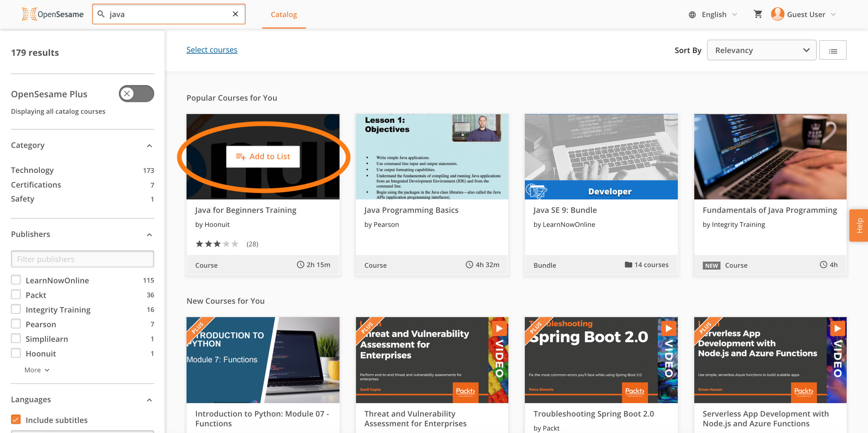
Task: Open the Catalog tab
Action: [x=284, y=15]
